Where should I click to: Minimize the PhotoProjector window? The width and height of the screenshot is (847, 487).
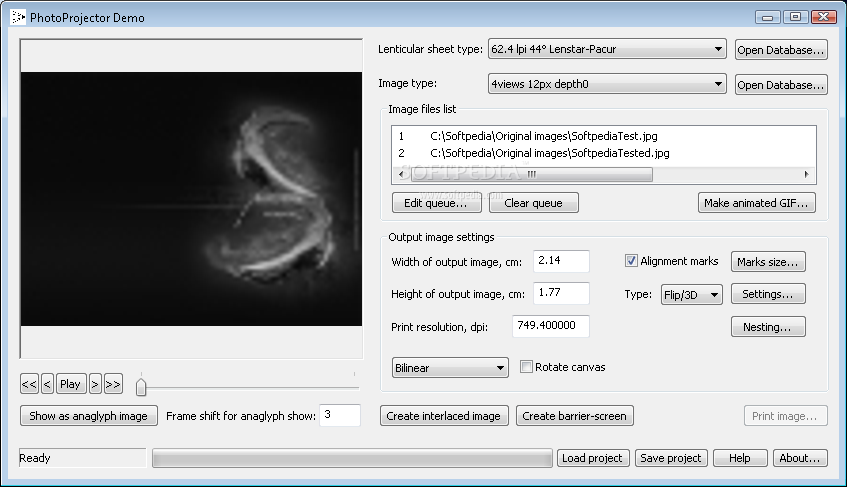point(768,17)
